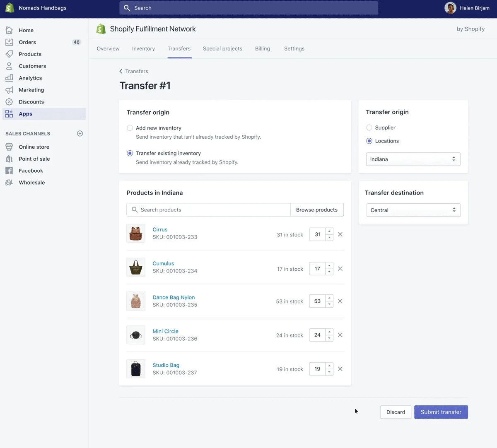
Task: Click Browse products button
Action: click(317, 210)
